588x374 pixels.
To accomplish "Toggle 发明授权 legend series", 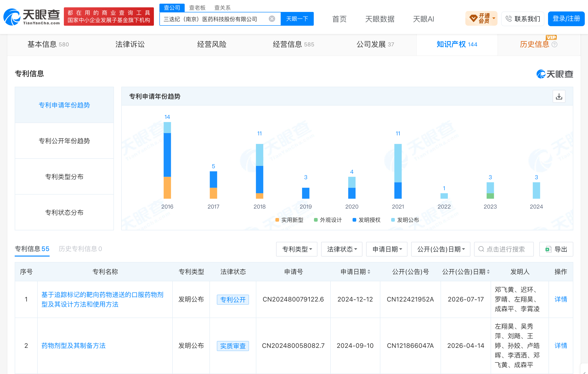I will (x=367, y=220).
